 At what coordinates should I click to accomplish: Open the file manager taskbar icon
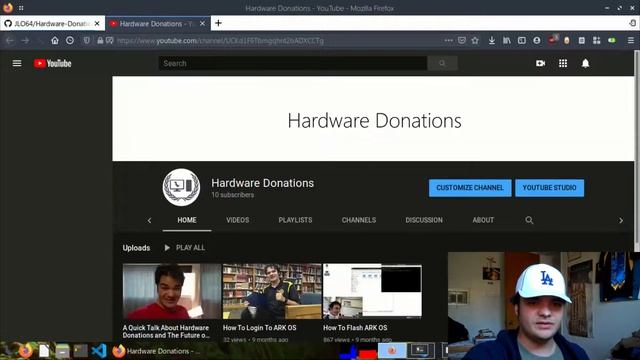[x=62, y=351]
